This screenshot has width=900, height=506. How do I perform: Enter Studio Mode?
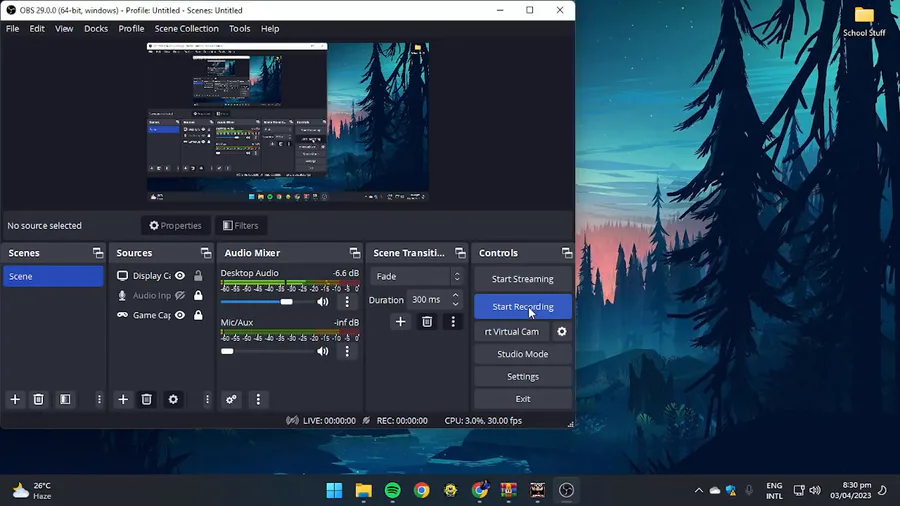click(x=523, y=354)
